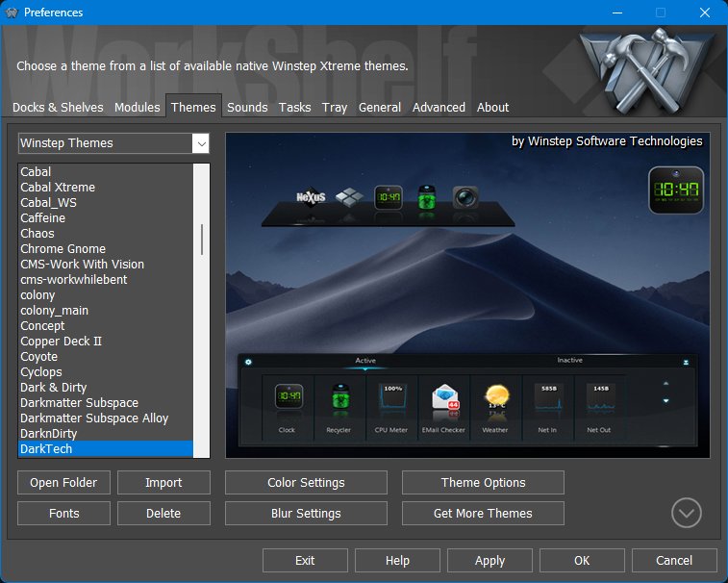728x583 pixels.
Task: Select the Copper Deck II theme
Action: [106, 341]
